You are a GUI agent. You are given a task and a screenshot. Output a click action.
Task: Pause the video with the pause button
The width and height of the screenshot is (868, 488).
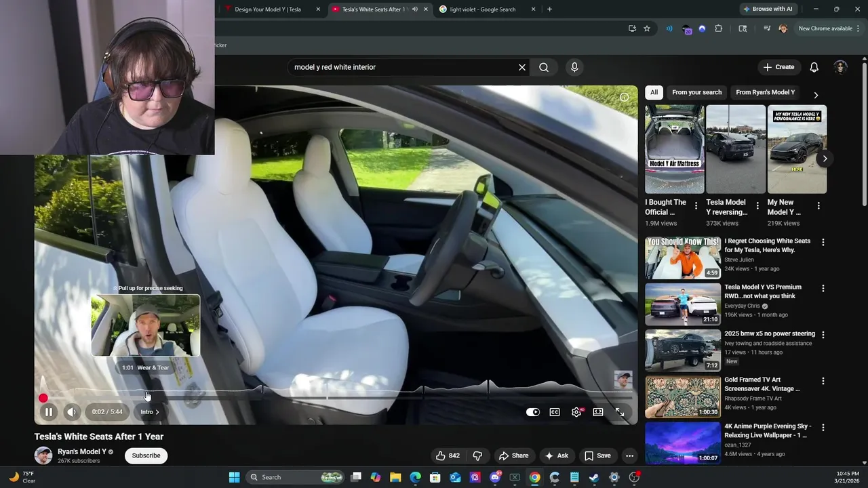pyautogui.click(x=48, y=412)
